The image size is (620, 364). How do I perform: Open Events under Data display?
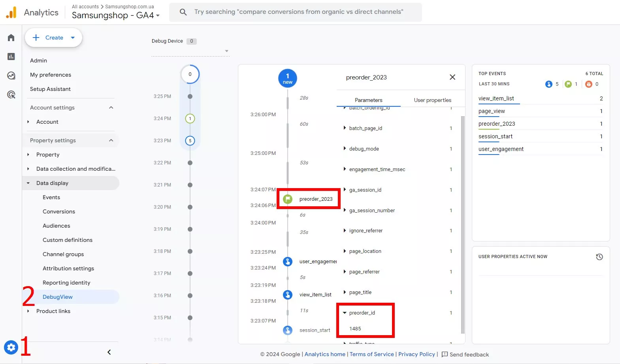(51, 197)
